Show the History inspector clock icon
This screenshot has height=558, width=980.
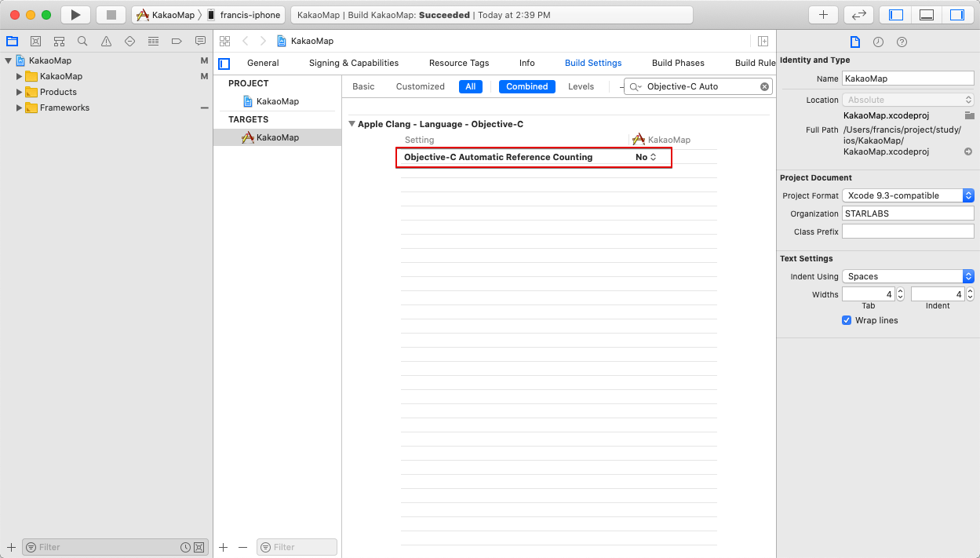878,42
